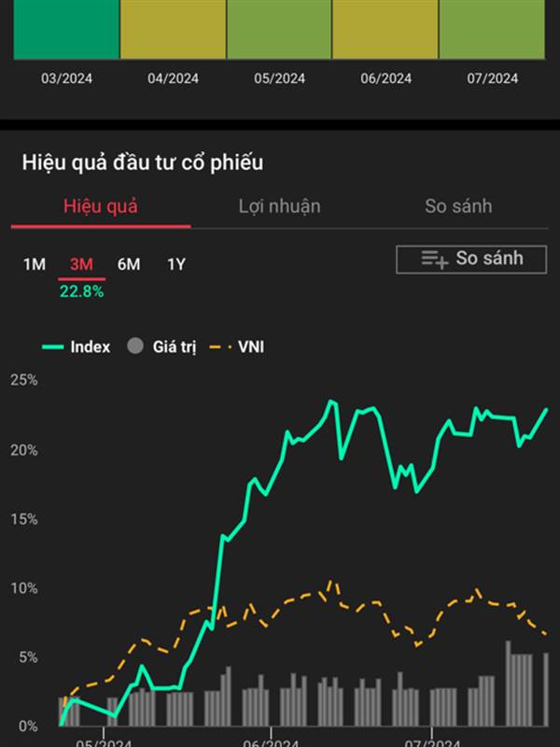Click the 03/2024 green heatmap block
This screenshot has width=560, height=747.
click(x=66, y=30)
